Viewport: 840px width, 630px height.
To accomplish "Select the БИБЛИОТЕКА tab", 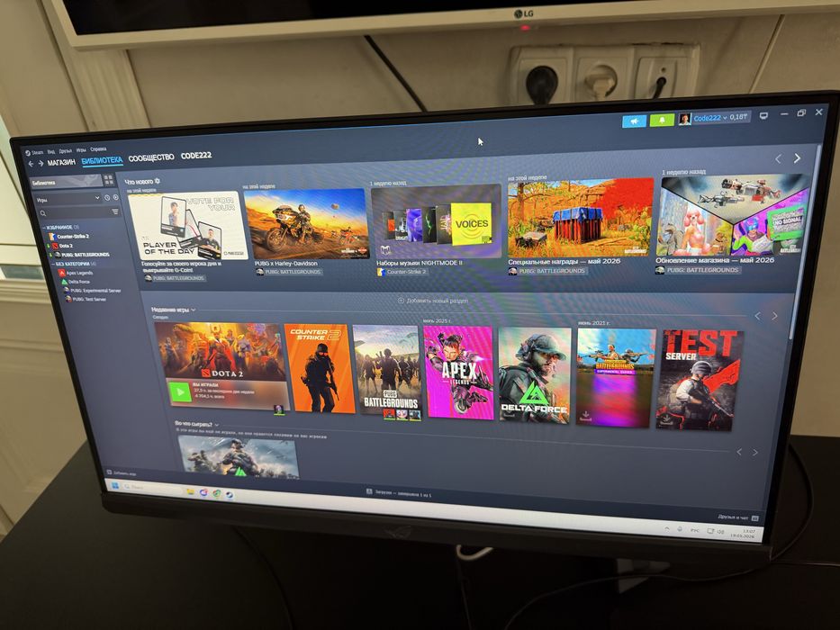I will click(102, 160).
